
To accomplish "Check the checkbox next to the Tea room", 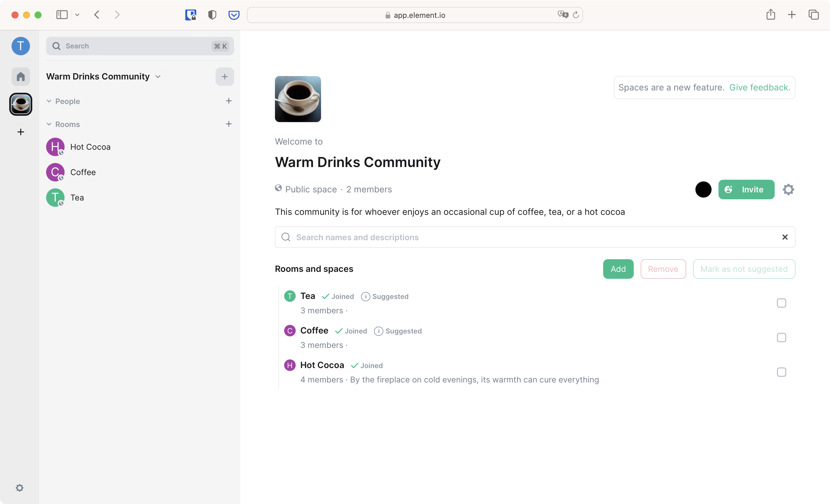I will click(x=782, y=303).
